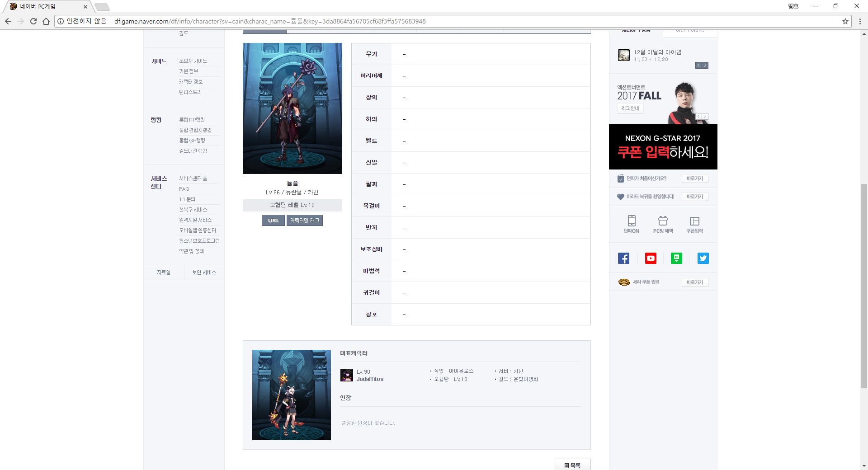This screenshot has width=868, height=470.
Task: Click the 듐플 character portrait image
Action: click(292, 108)
